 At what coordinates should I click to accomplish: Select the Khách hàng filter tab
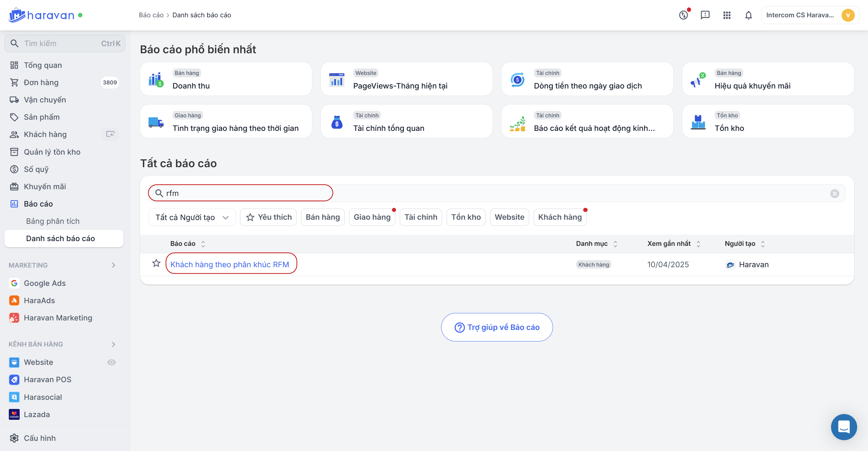pos(560,217)
